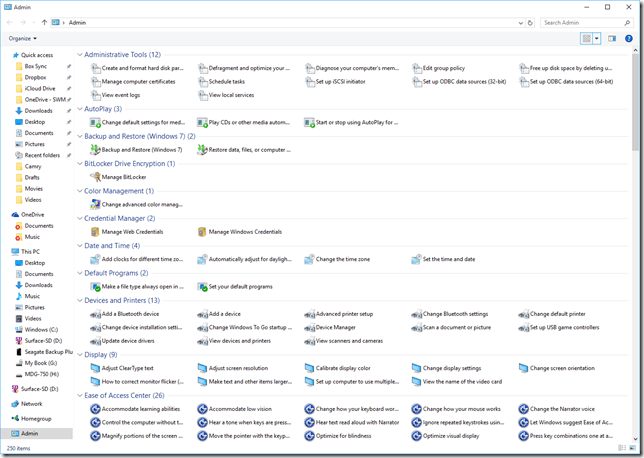Select Windows (C:) drive in sidebar
Image resolution: width=644 pixels, height=458 pixels.
tap(41, 329)
